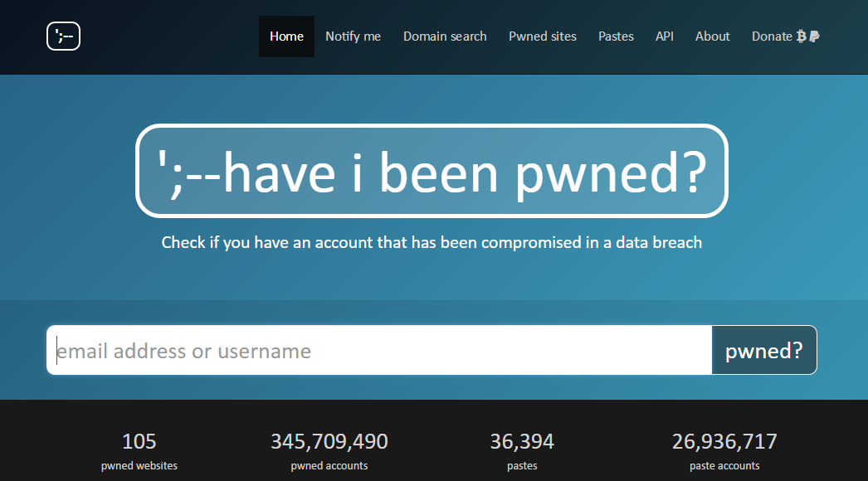The image size is (868, 481).
Task: Submit search with the pwned? button
Action: [764, 350]
